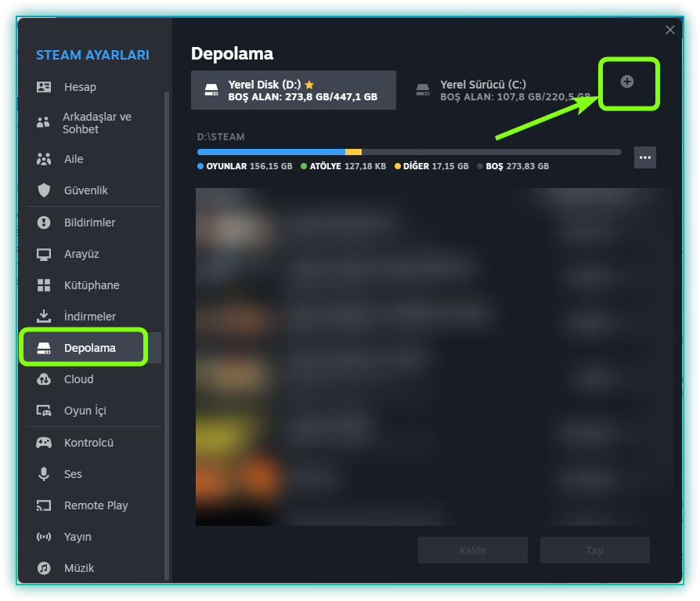Click the Yayın broadcast icon
This screenshot has height=601, width=700.
pyautogui.click(x=44, y=537)
